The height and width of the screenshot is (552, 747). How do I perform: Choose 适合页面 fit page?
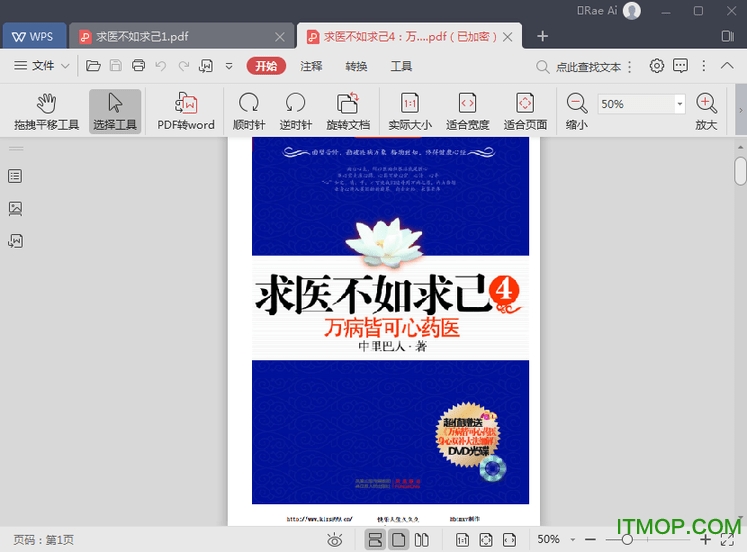coord(525,111)
